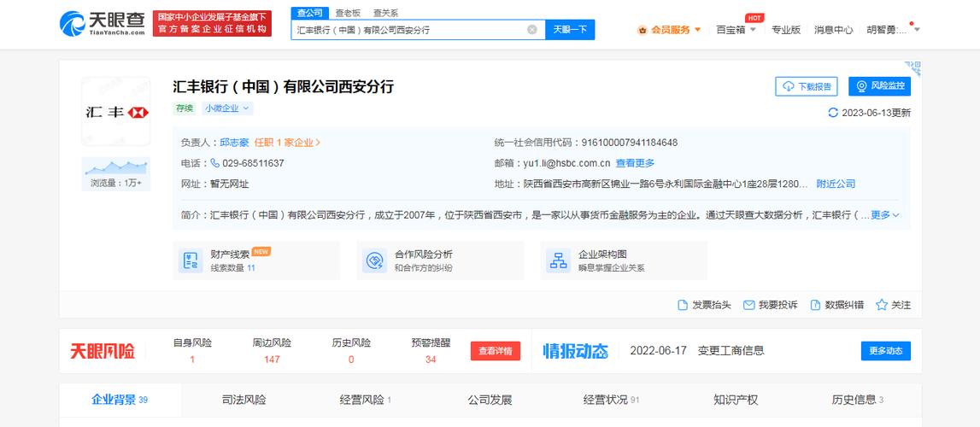Viewport: 980px width, 427px height.
Task: Click the 我要投诉 envelope icon
Action: 748,305
